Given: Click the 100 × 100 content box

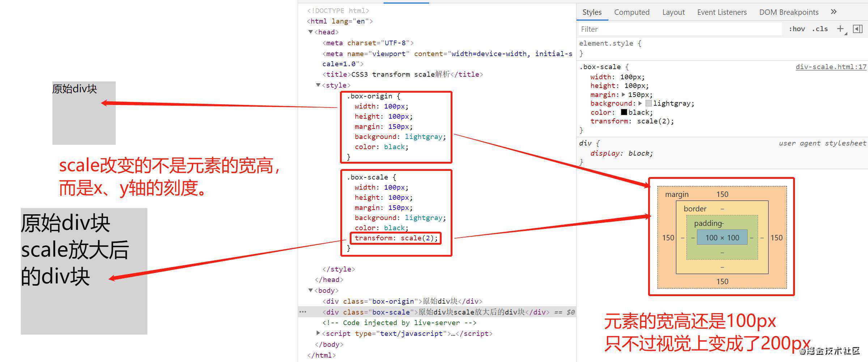Looking at the screenshot, I should [722, 237].
